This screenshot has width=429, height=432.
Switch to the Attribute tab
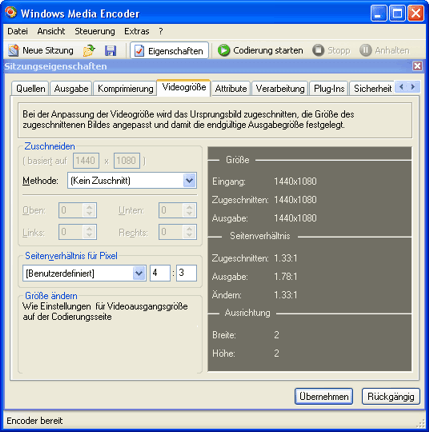pos(231,89)
